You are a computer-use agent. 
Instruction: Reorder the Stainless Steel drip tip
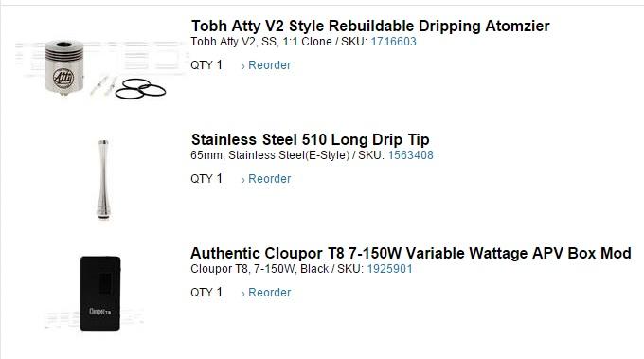click(266, 179)
